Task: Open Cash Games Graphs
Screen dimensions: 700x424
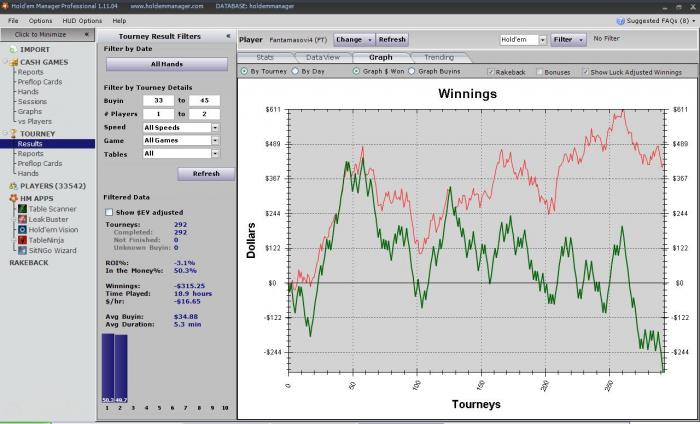Action: tap(30, 112)
